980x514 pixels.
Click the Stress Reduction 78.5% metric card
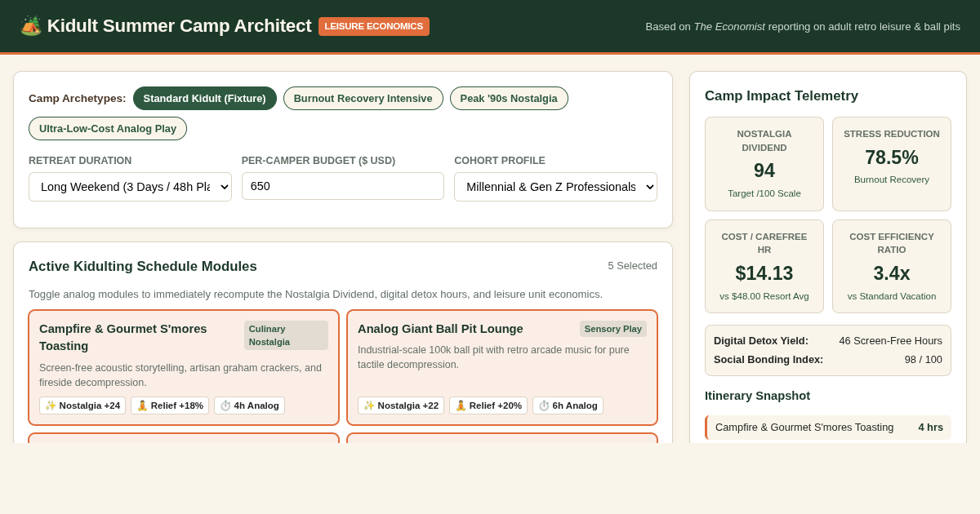point(892,164)
